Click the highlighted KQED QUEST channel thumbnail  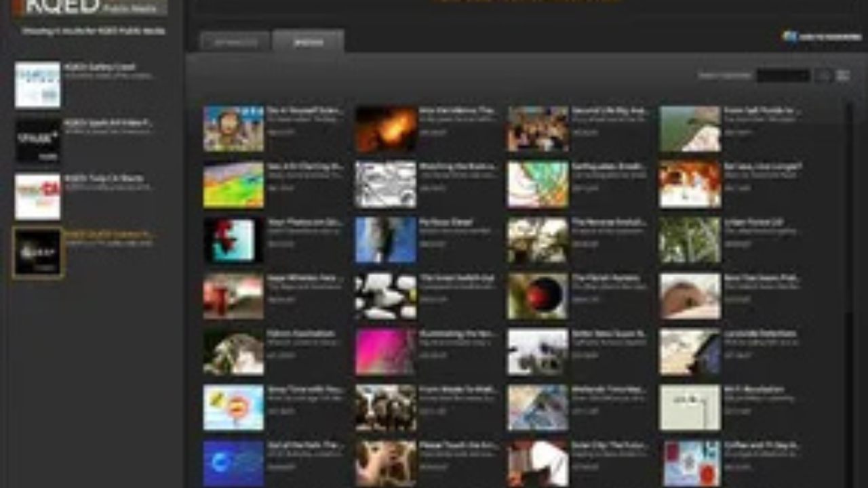[38, 252]
